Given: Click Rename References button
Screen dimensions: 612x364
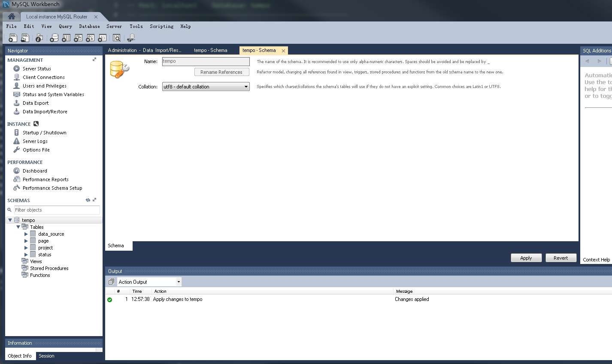Looking at the screenshot, I should click(221, 72).
